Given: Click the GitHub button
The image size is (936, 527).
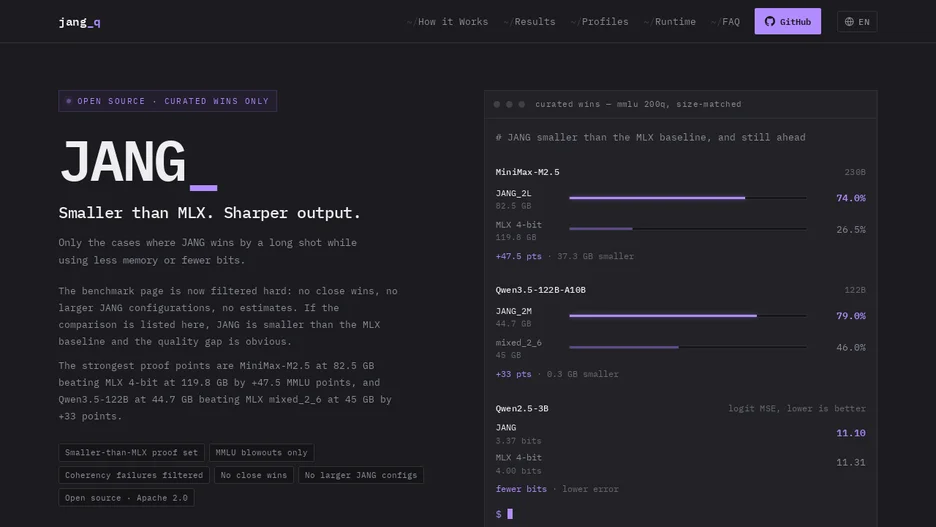Looking at the screenshot, I should pyautogui.click(x=787, y=21).
